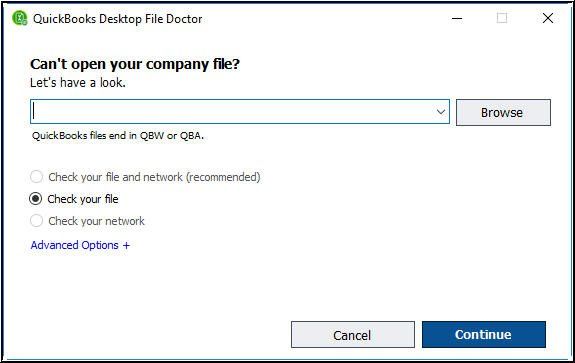Screen dimensions: 575x363
Task: Minimize the File Doctor window
Action: tap(457, 18)
